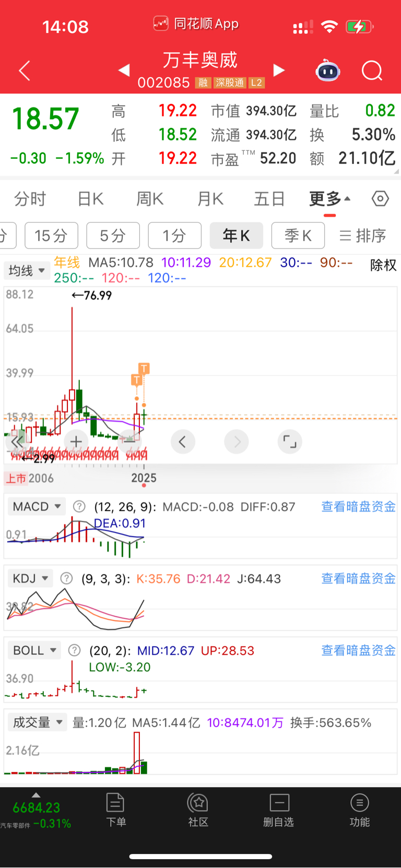Select the 年K period button
Screen dimensions: 401x868
(236, 235)
